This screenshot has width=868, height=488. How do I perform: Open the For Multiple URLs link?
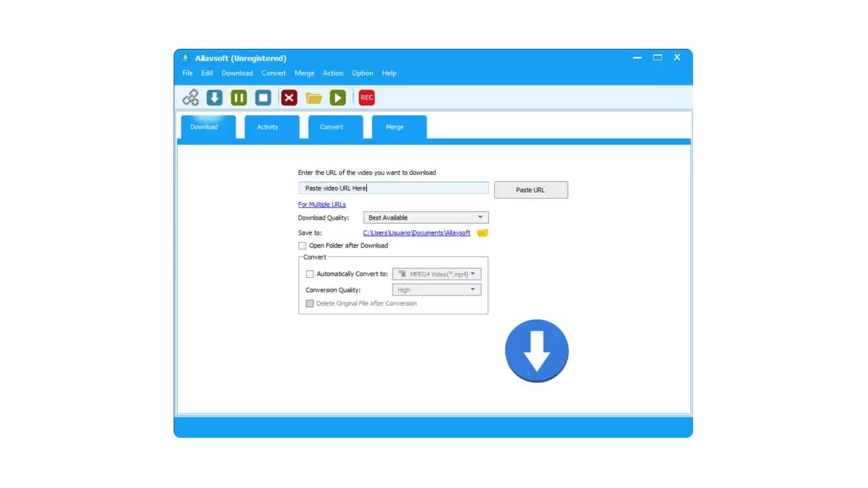pyautogui.click(x=321, y=204)
